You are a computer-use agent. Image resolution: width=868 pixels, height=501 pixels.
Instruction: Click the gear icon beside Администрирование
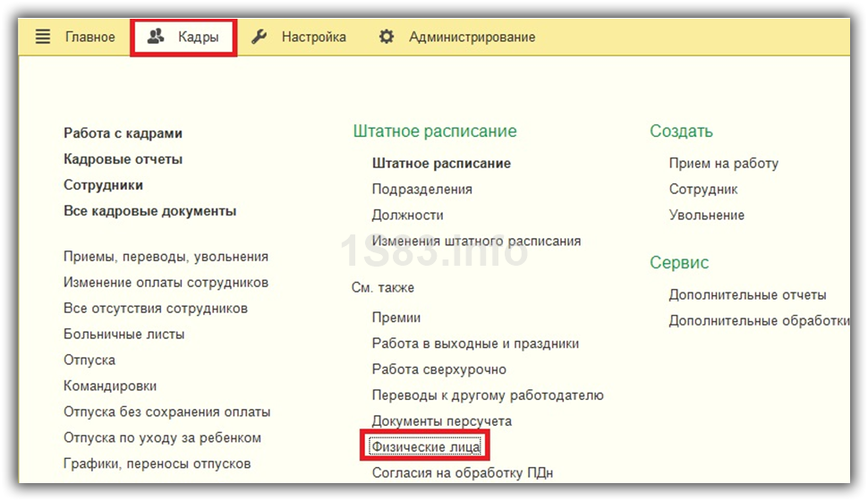tap(387, 38)
